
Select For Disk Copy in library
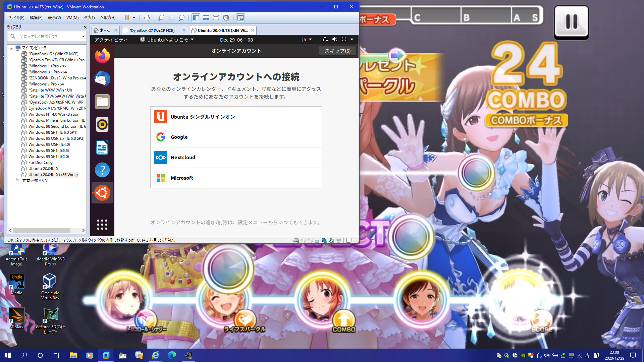40,163
